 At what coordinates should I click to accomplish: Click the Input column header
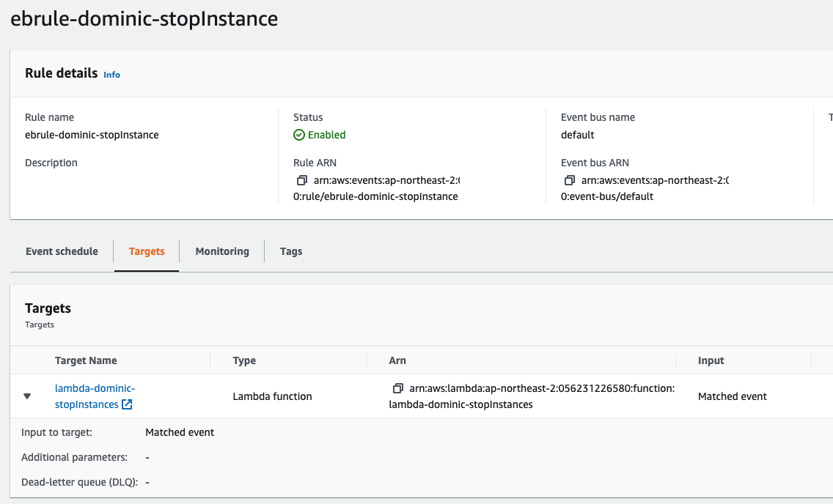click(711, 360)
